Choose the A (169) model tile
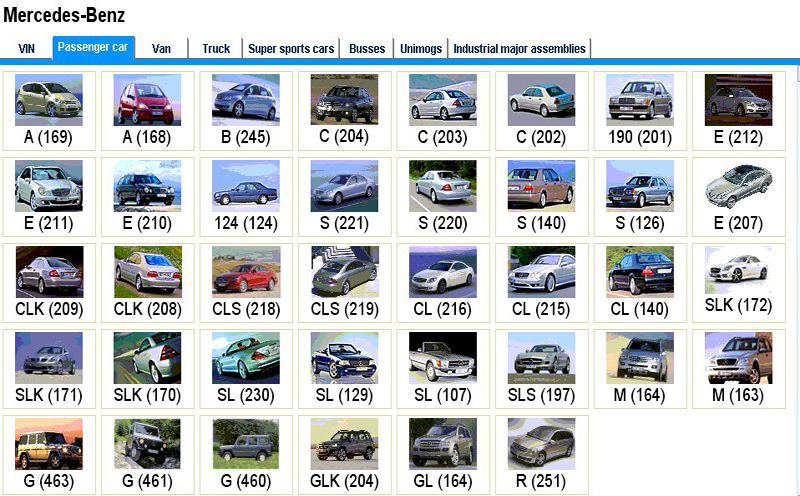Image resolution: width=800 pixels, height=496 pixels. coord(49,111)
